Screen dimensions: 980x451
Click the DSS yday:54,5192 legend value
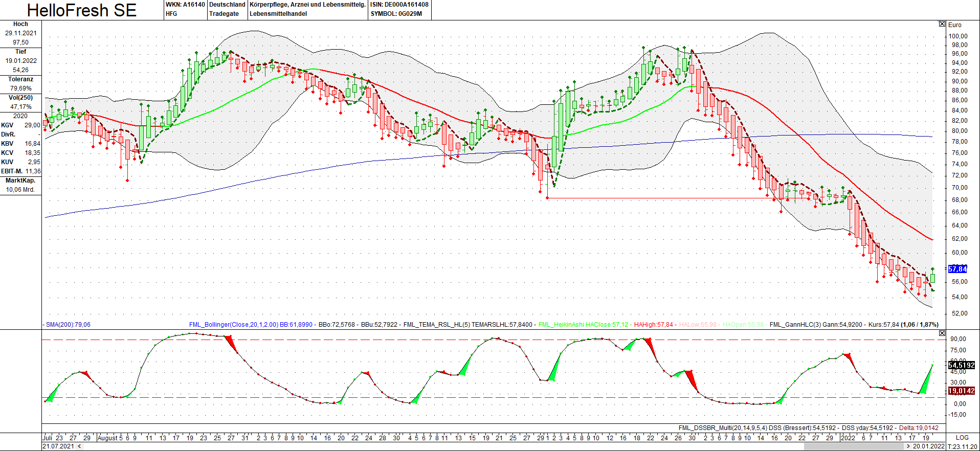(x=867, y=428)
